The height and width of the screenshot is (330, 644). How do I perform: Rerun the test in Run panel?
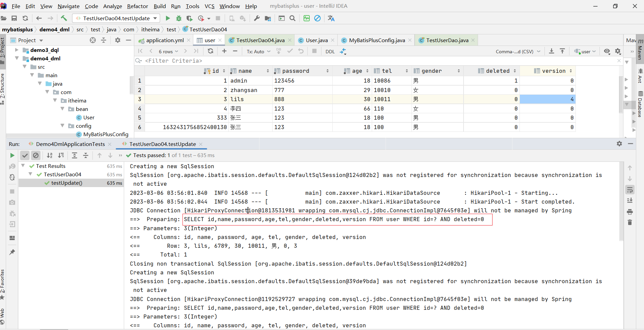tap(12, 155)
